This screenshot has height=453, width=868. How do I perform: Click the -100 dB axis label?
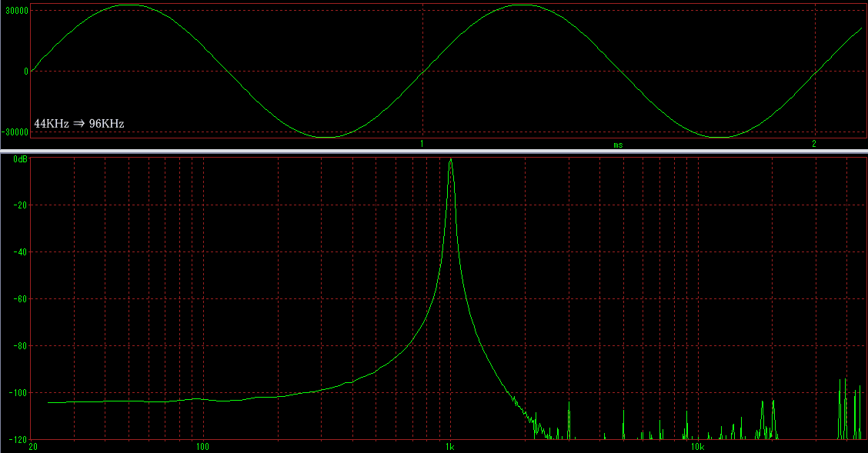point(18,393)
